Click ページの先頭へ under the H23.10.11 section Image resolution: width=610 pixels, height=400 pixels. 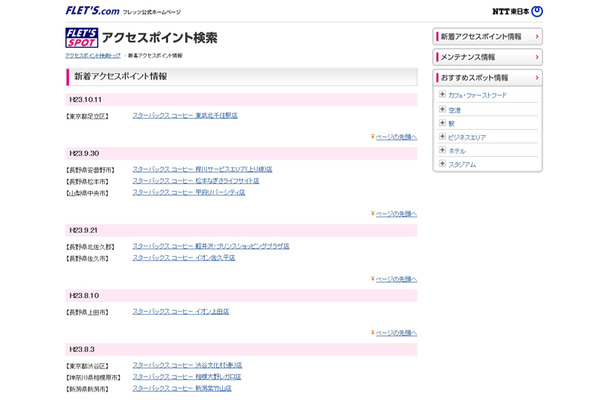396,137
